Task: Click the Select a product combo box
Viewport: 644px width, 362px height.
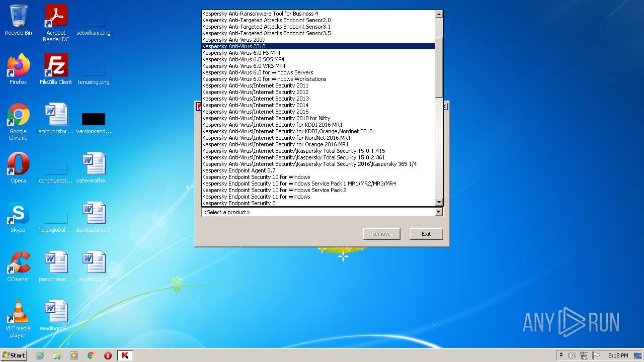Action: (322, 212)
